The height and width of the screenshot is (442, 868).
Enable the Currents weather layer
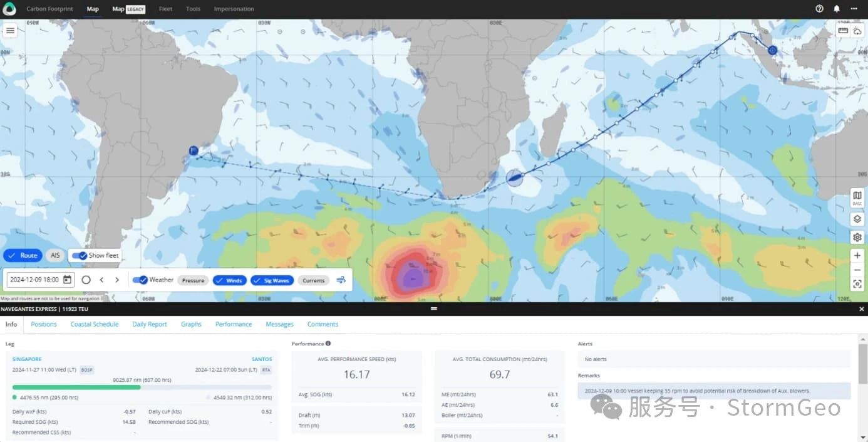[314, 280]
